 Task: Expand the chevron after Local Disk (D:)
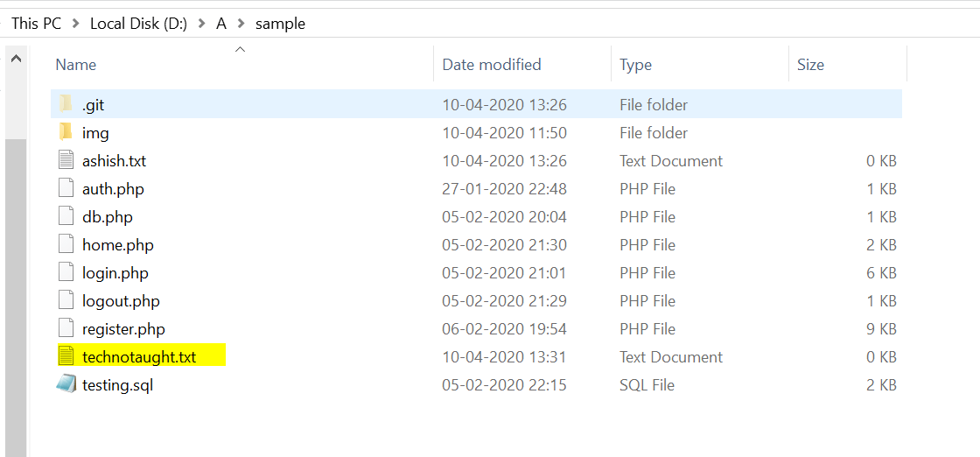[202, 24]
